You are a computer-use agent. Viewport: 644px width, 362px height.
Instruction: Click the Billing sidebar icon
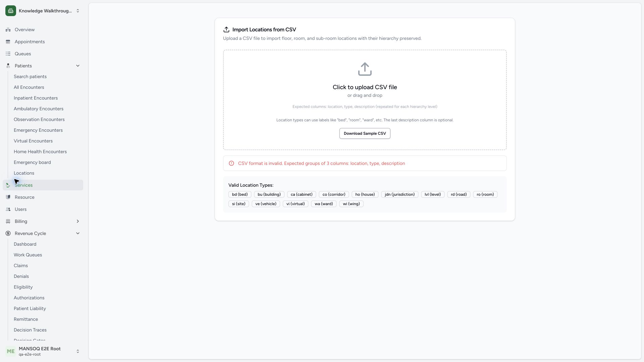(x=8, y=221)
